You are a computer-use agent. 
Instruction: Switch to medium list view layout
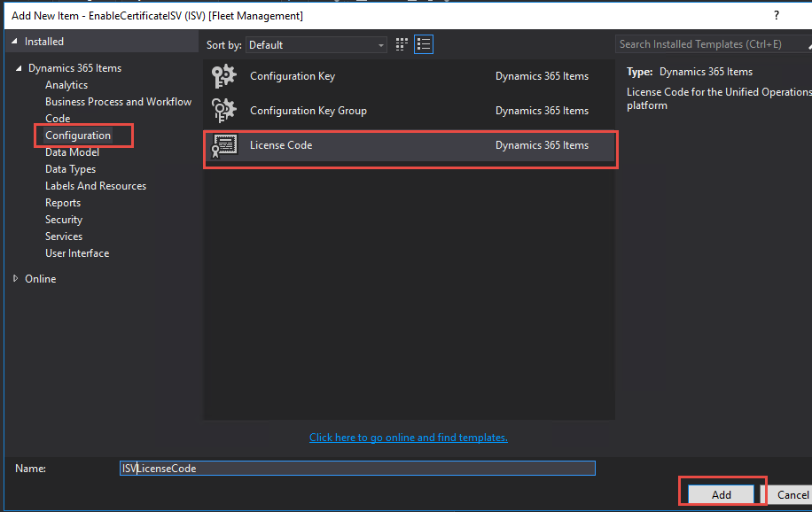click(423, 44)
